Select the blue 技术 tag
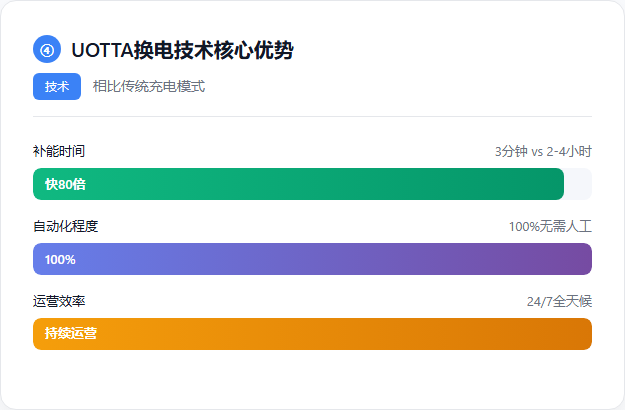This screenshot has height=410, width=625. pos(57,87)
